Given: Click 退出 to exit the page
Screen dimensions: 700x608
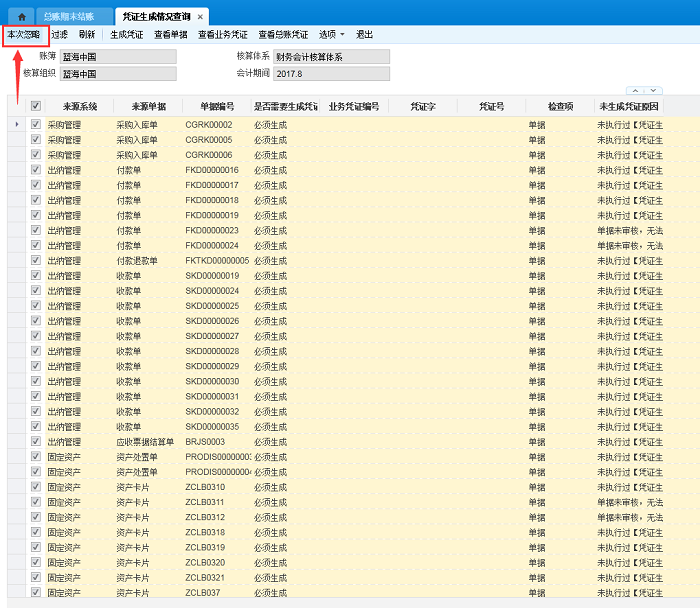Looking at the screenshot, I should (x=365, y=34).
